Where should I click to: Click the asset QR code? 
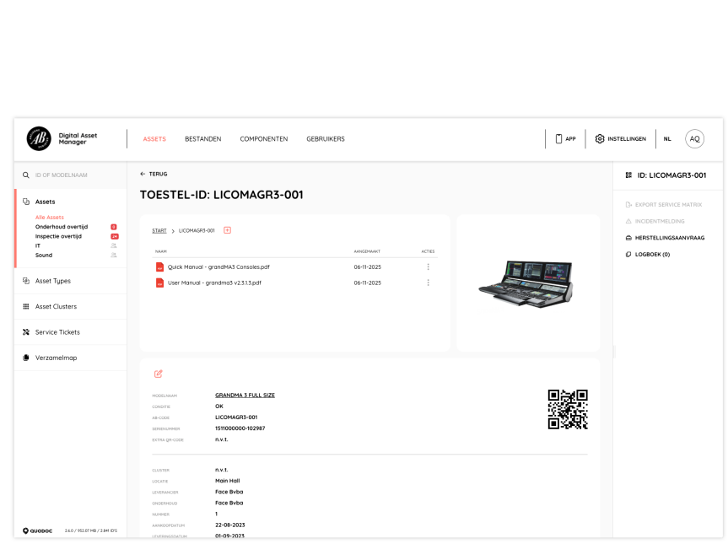[x=568, y=409]
